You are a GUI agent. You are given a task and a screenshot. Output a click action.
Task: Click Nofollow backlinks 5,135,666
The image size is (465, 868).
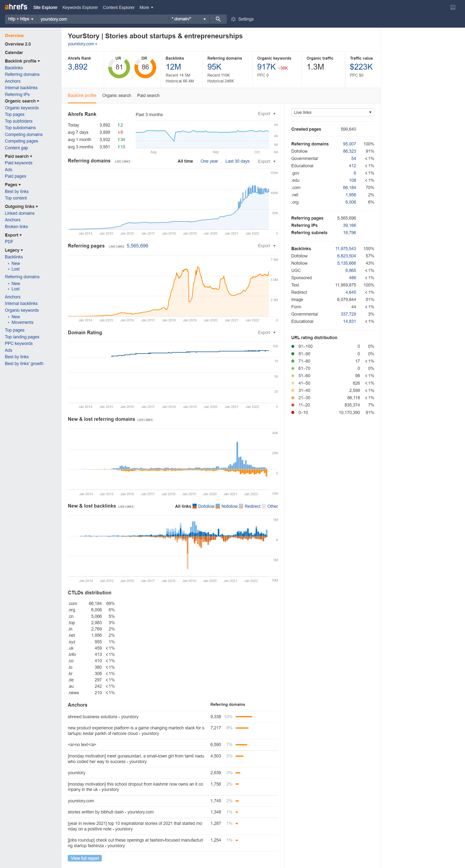click(x=347, y=263)
